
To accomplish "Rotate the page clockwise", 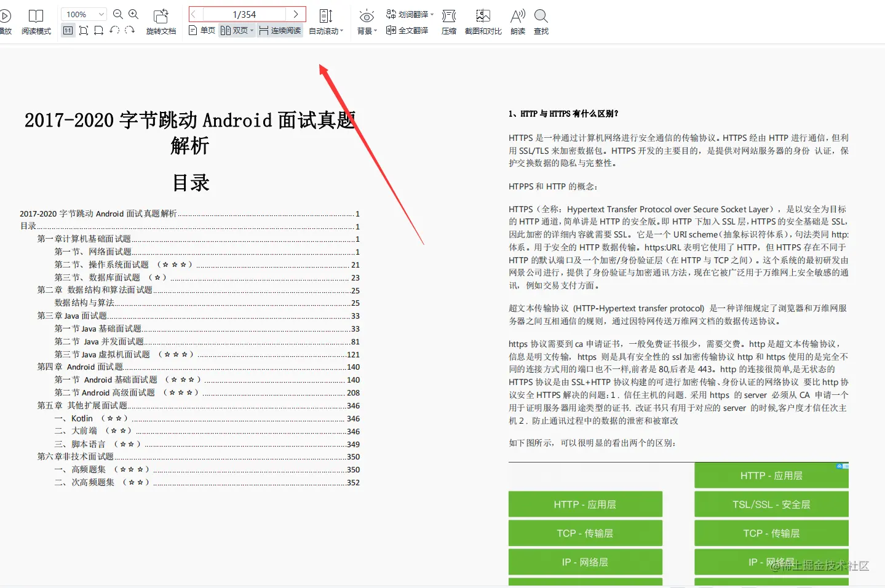I will tap(129, 30).
